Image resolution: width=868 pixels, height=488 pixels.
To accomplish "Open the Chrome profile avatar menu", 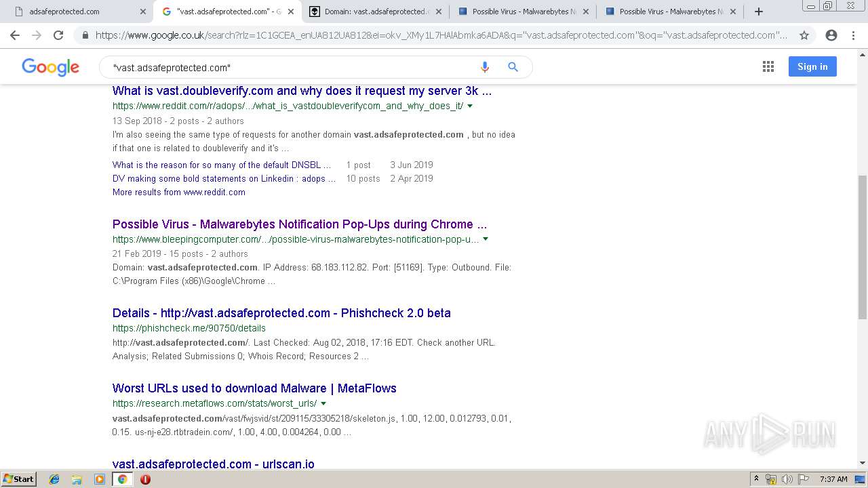I will [x=831, y=35].
